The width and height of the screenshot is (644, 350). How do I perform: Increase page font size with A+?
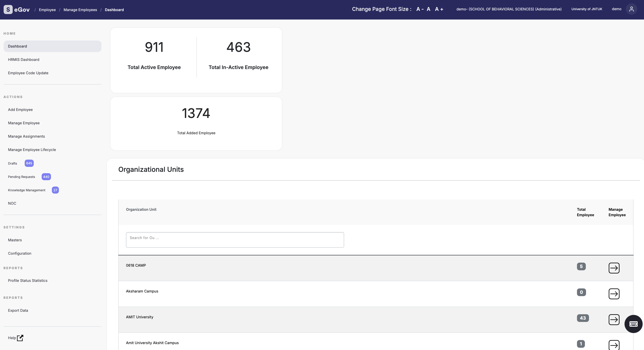[x=439, y=9]
